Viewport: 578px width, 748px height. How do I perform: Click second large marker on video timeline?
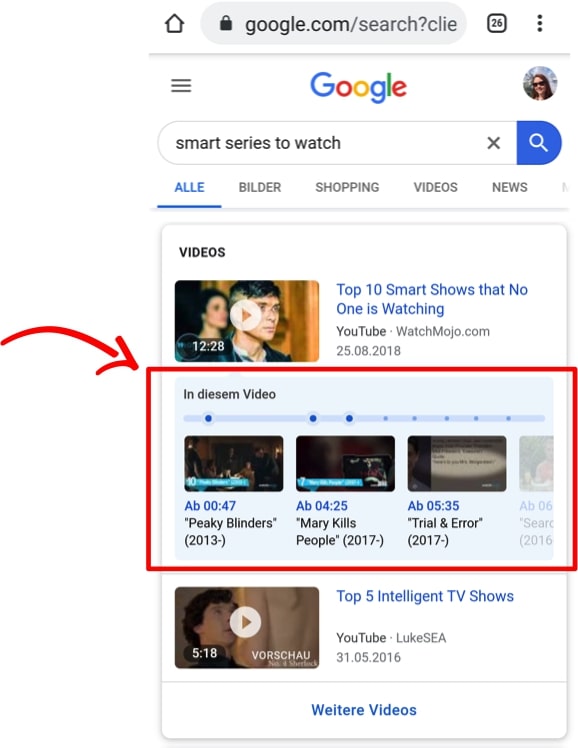pyautogui.click(x=313, y=418)
